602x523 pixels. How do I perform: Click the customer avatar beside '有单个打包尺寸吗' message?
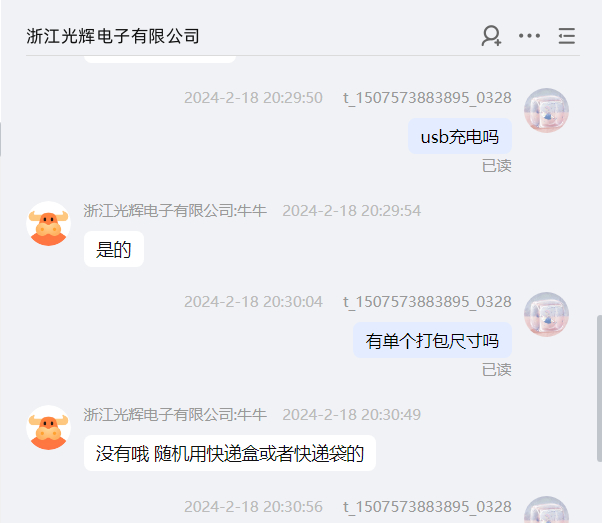point(546,314)
